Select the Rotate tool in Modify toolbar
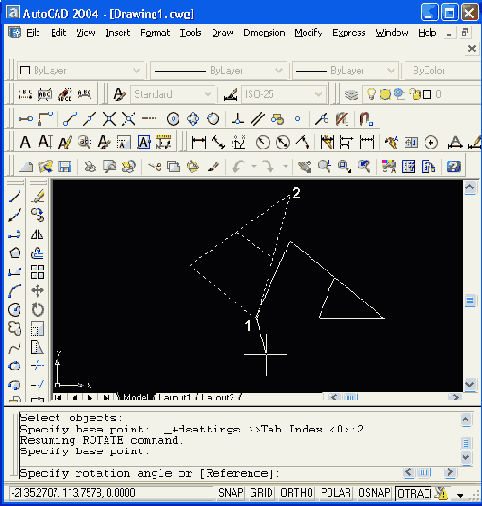The width and height of the screenshot is (482, 506). coord(37,310)
